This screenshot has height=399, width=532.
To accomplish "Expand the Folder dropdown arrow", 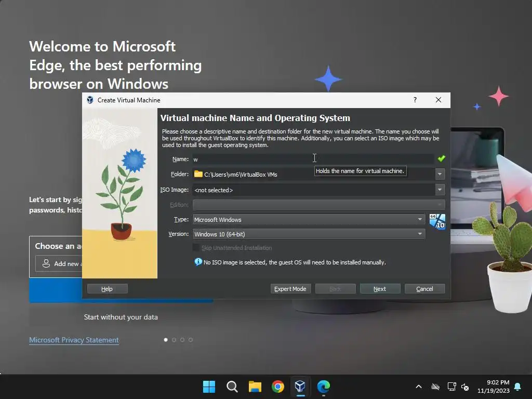I will pyautogui.click(x=440, y=174).
